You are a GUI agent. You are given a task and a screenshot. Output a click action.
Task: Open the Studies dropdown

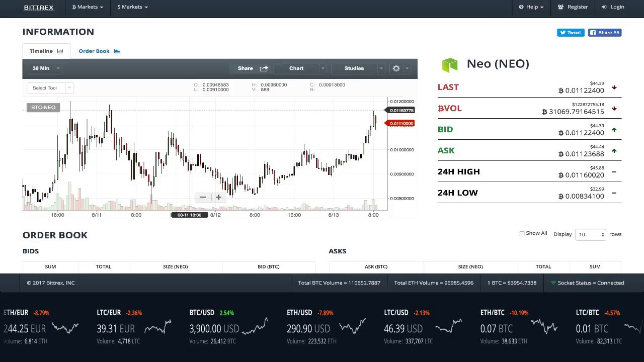[x=358, y=68]
